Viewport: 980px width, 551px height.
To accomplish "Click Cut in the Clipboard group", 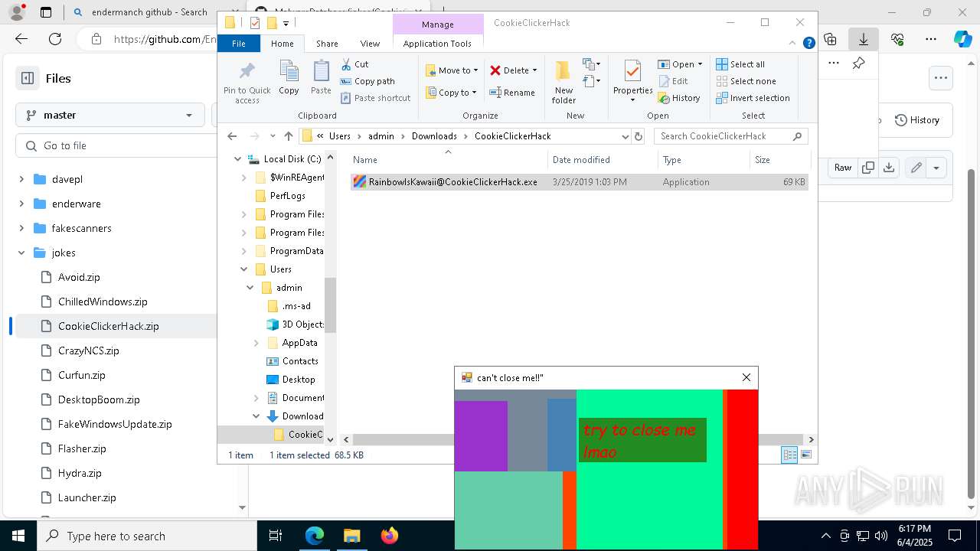I will (x=354, y=64).
